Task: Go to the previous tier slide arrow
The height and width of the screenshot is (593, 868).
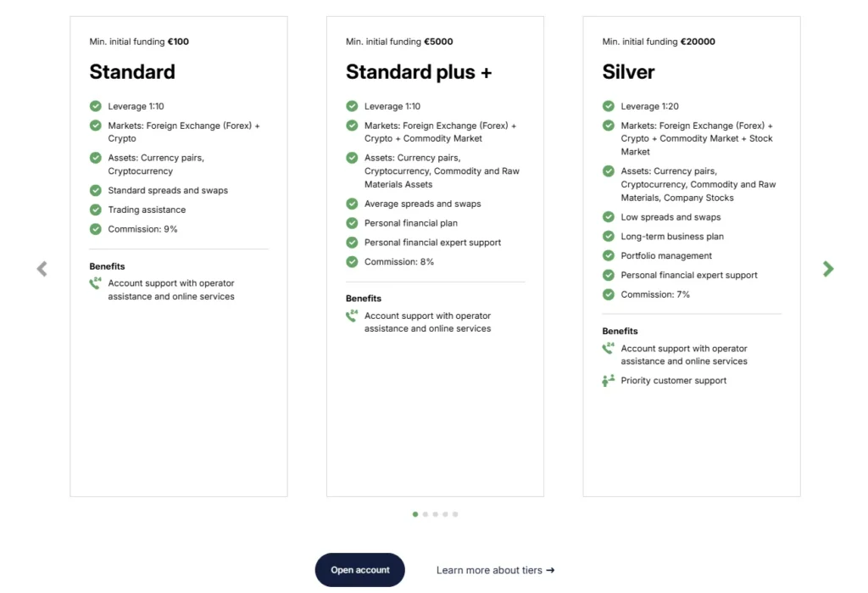Action: coord(42,269)
